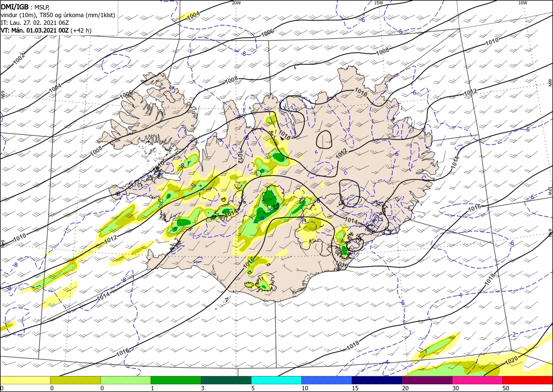The width and height of the screenshot is (553, 392).
Task: Click the 'DMI/IGB : MSLP,' title line
Action: click(25, 7)
